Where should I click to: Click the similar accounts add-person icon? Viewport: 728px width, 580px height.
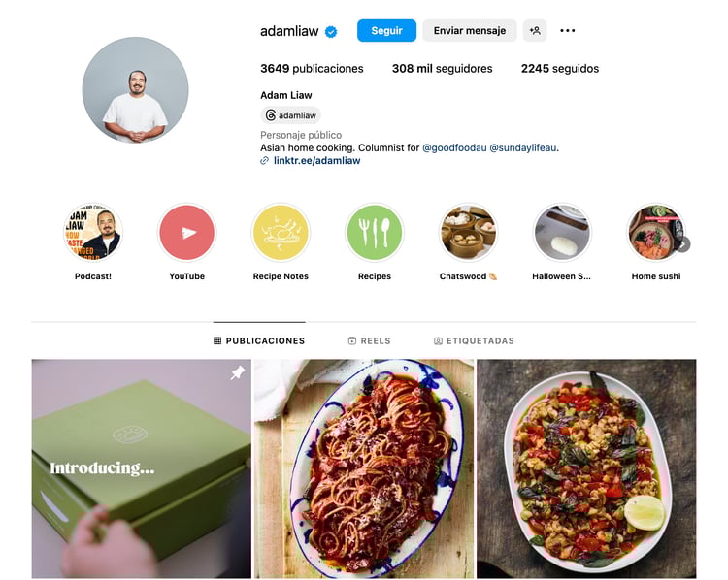(x=535, y=31)
